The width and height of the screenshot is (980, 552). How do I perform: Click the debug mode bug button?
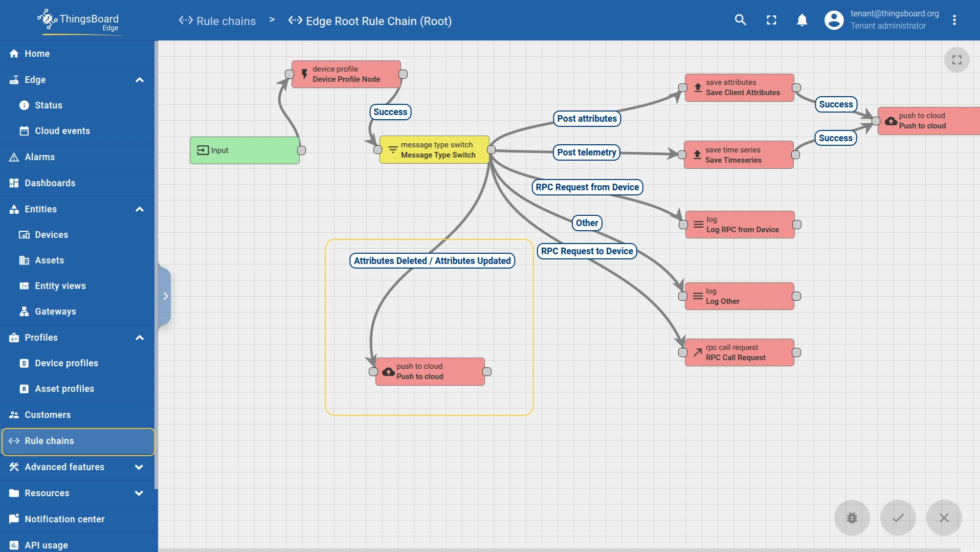[852, 518]
